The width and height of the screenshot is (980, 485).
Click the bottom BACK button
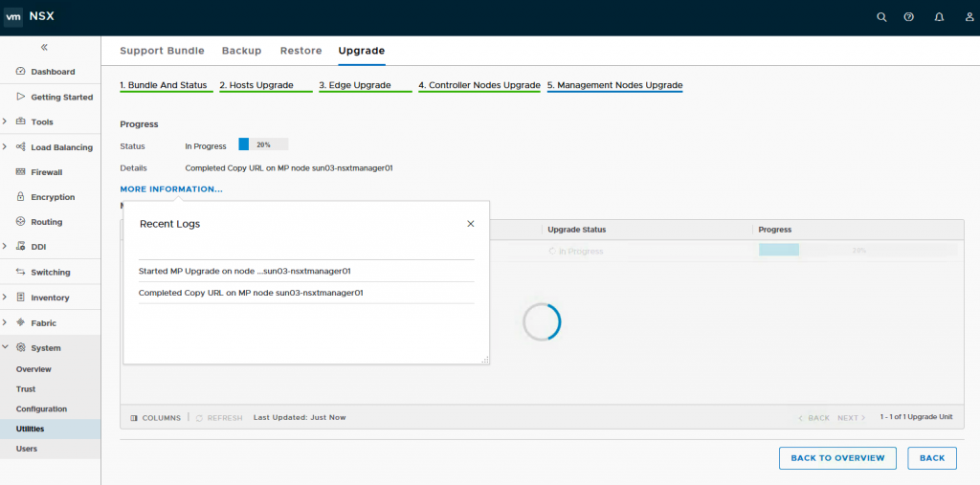[x=932, y=458]
